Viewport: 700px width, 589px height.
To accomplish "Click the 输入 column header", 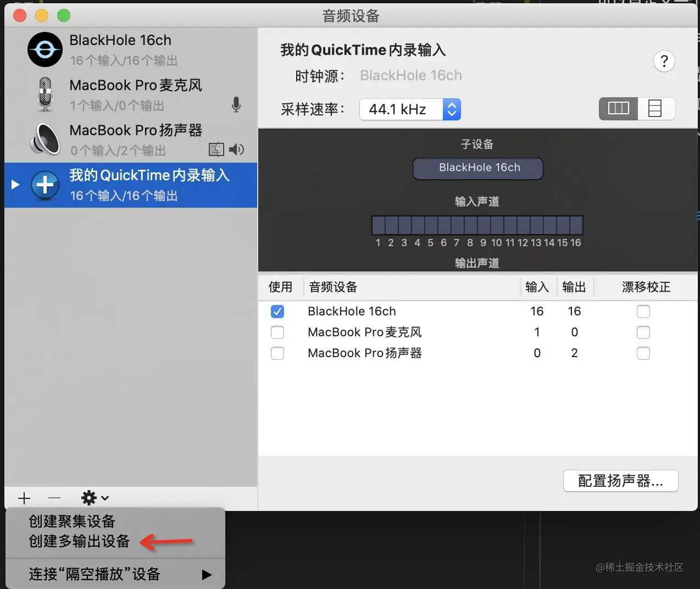I will coord(537,287).
